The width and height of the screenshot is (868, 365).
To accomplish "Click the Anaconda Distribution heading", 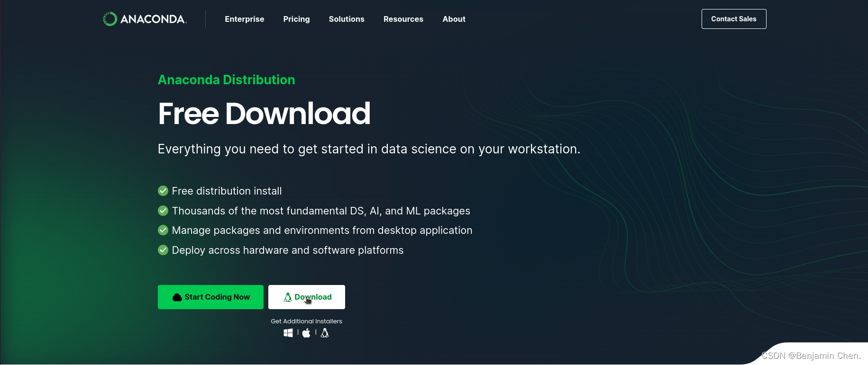I will coord(227,80).
